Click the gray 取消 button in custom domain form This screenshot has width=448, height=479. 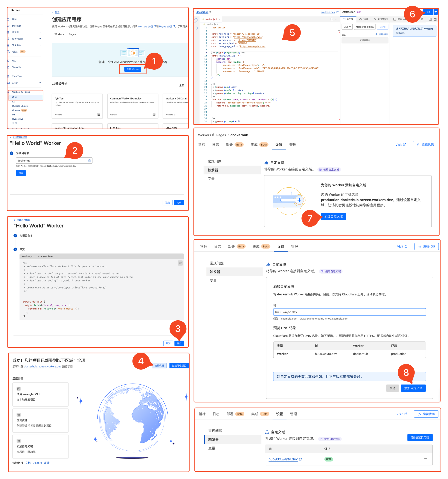[393, 388]
